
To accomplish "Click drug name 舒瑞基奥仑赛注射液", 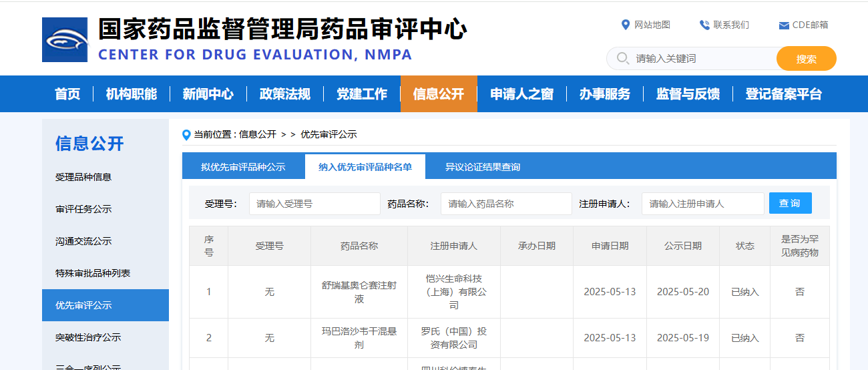I will pos(359,292).
